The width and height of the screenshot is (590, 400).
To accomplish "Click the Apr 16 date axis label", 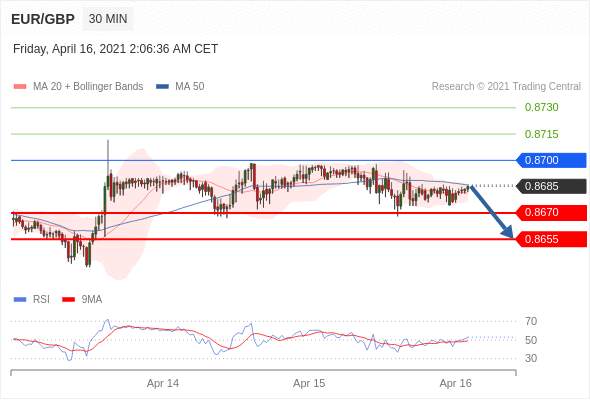I will (x=456, y=383).
